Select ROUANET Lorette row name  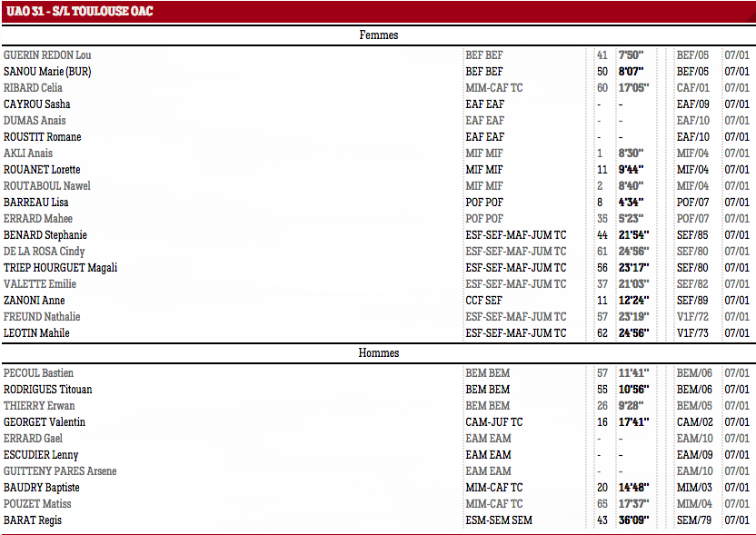tap(42, 170)
